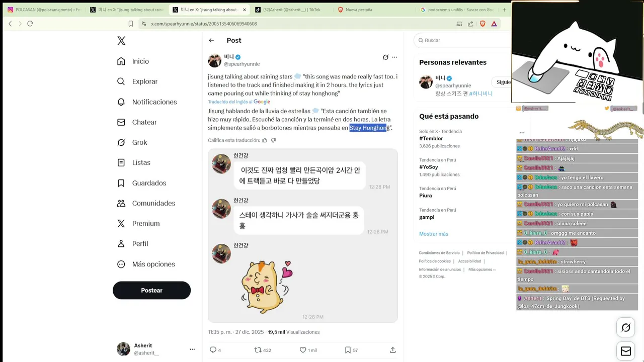Open the Comunidades people icon
This screenshot has height=362, width=644.
click(121, 203)
